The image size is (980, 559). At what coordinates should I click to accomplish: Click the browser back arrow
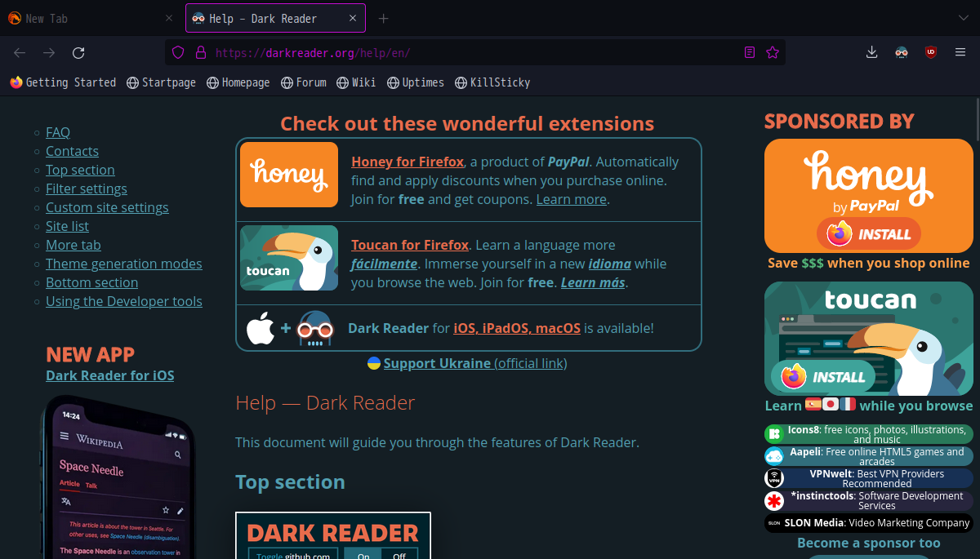[x=20, y=52]
